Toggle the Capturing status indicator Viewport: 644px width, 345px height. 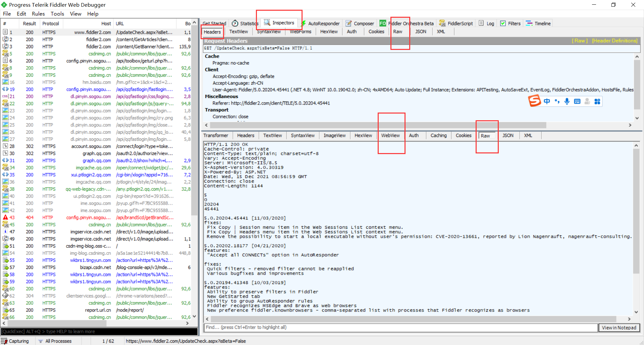(x=15, y=341)
